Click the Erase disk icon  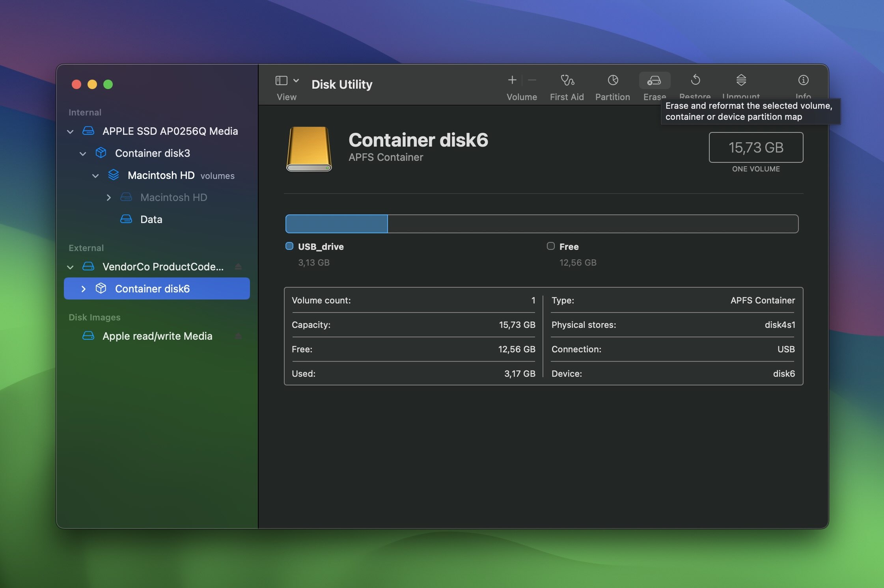654,81
